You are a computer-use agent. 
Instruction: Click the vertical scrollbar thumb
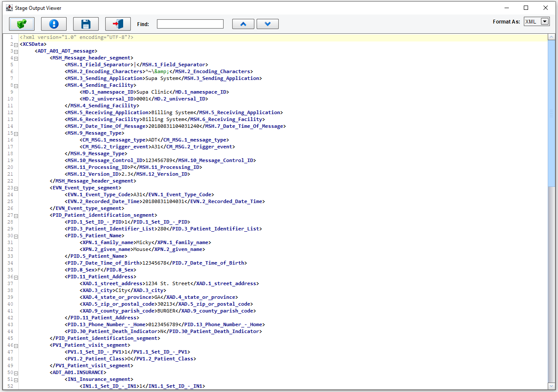[x=551, y=113]
